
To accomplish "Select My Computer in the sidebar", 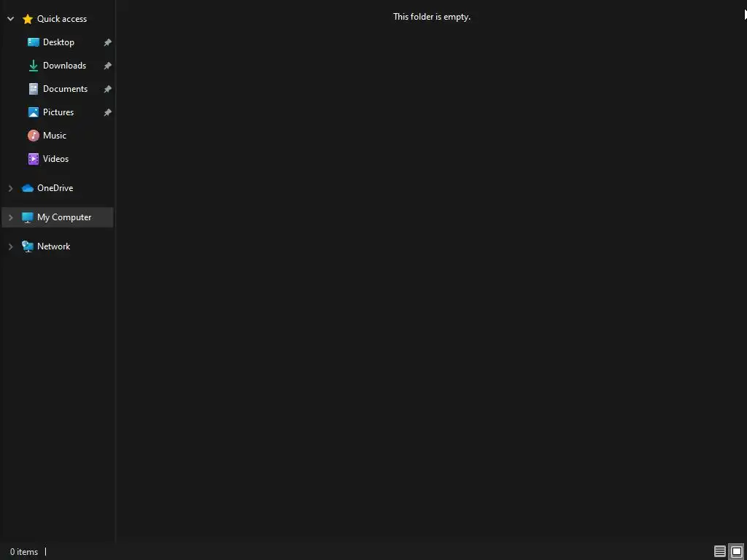I will pos(64,217).
